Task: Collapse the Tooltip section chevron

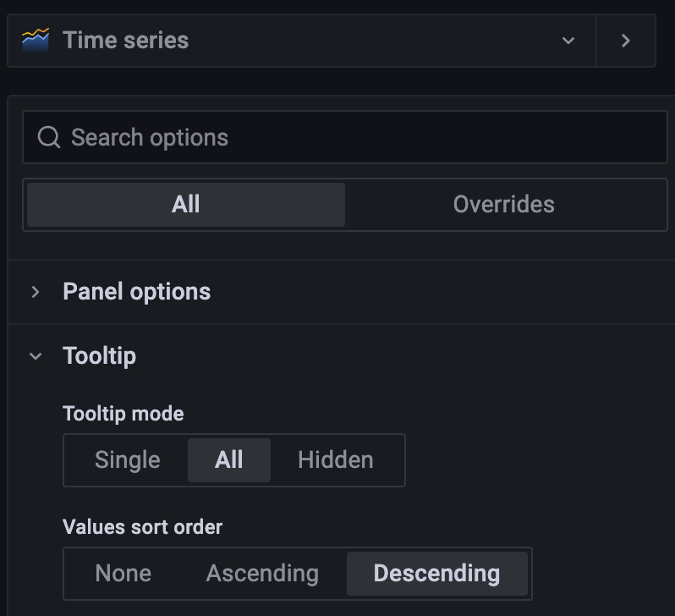Action: (36, 356)
